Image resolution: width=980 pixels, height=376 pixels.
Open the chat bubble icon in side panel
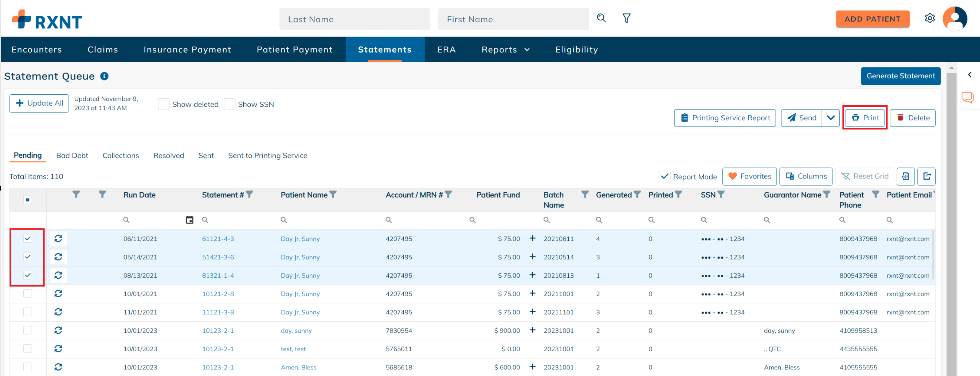[x=968, y=97]
